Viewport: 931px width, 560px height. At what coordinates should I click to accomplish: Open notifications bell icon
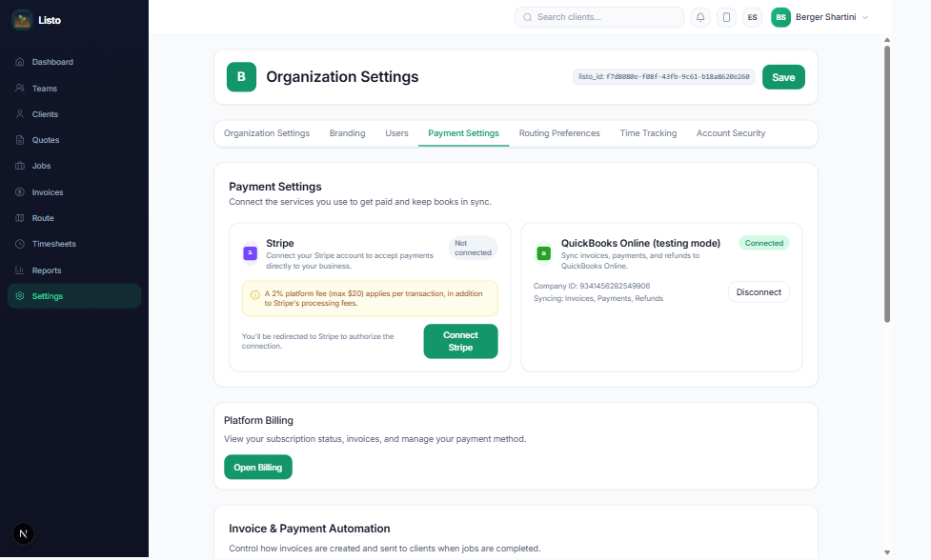(x=700, y=17)
